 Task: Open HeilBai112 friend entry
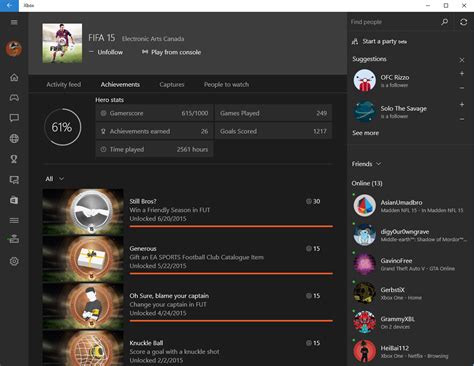(x=409, y=351)
